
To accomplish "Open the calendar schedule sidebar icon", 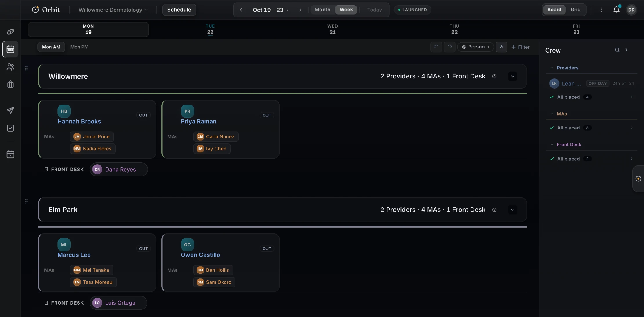I will [10, 49].
